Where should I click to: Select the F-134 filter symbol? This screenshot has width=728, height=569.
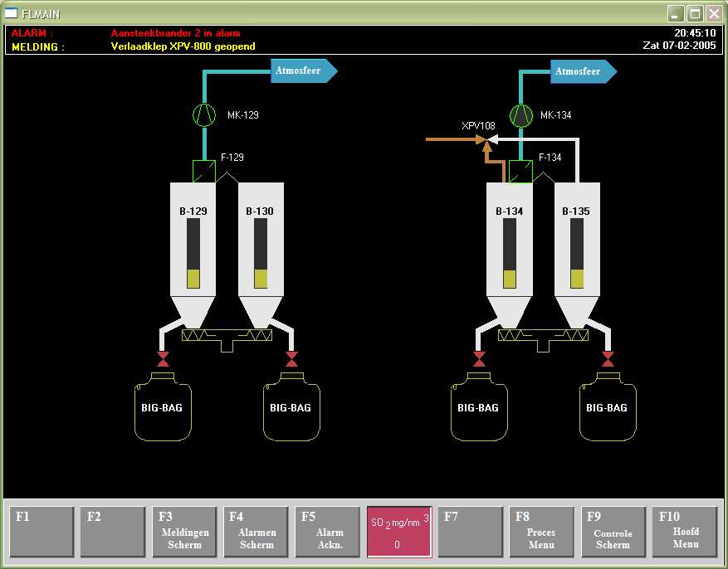pos(520,172)
